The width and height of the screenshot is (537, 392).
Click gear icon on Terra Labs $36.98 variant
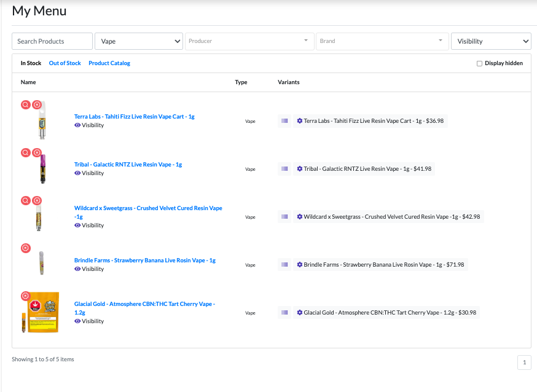click(x=300, y=121)
